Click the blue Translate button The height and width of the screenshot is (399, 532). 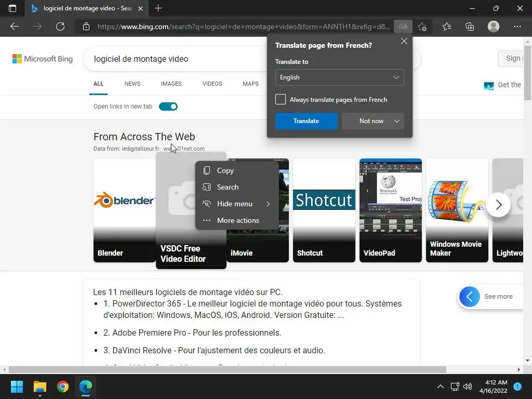tap(306, 121)
